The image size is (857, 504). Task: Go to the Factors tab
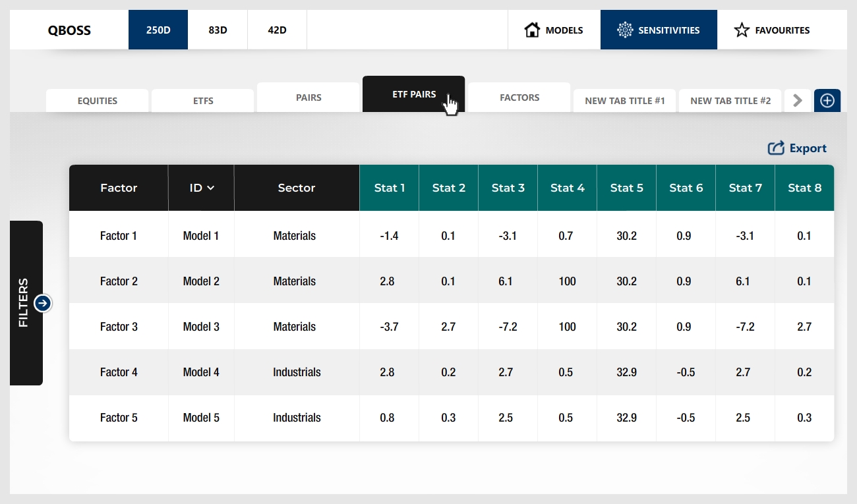pyautogui.click(x=519, y=98)
